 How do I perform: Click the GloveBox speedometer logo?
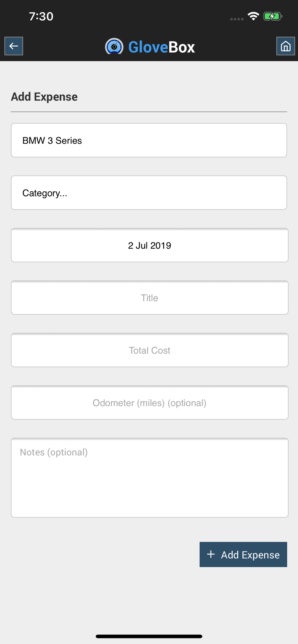pos(114,46)
